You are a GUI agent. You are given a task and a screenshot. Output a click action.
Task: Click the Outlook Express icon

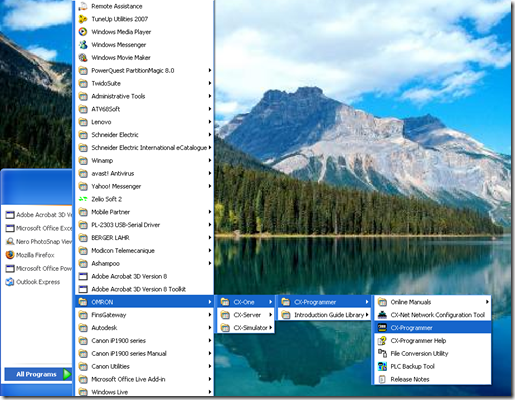point(10,282)
